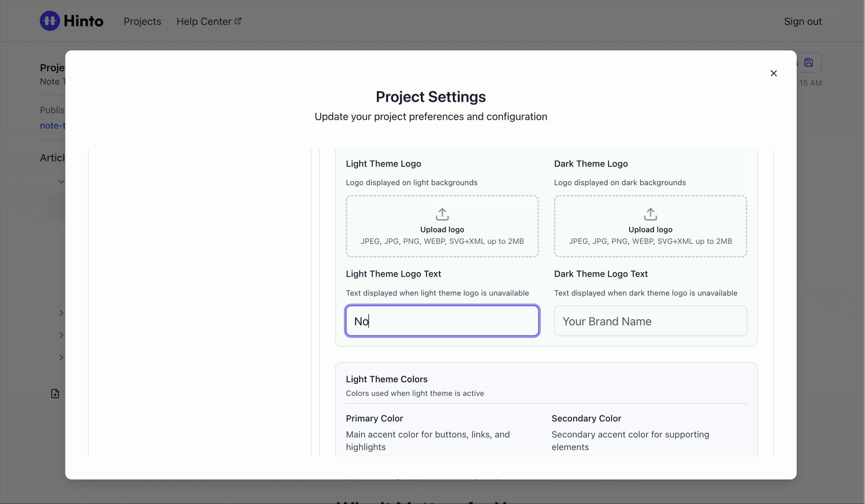865x504 pixels.
Task: Collapse the expanded articles section down-chevron
Action: click(61, 182)
